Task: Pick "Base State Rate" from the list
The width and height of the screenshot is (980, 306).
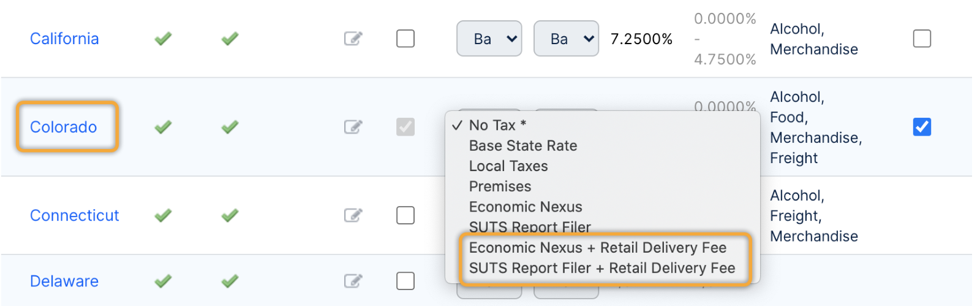Action: tap(522, 146)
